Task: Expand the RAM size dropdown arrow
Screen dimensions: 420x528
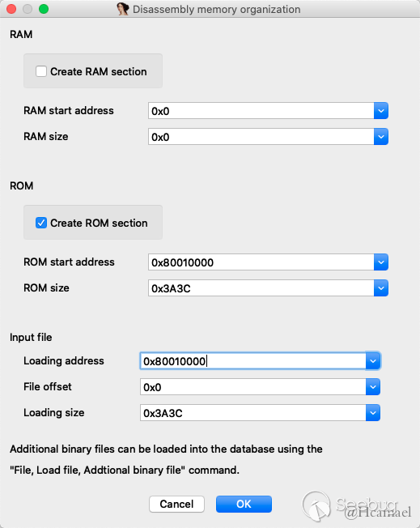Action: pyautogui.click(x=381, y=137)
